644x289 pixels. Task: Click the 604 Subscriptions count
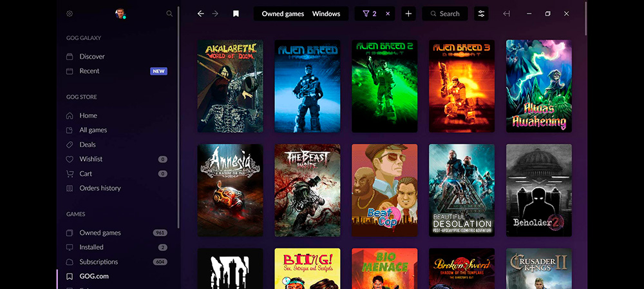tap(160, 262)
